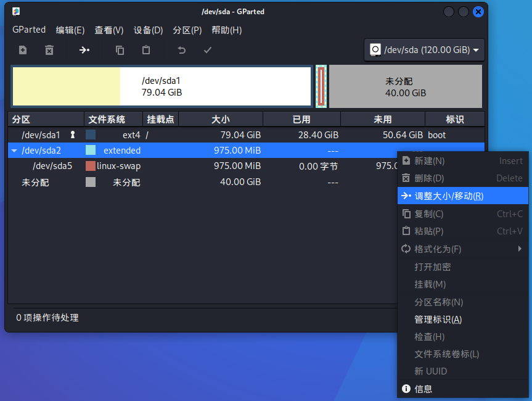Click the GParted app icon in title bar
This screenshot has width=532, height=401.
(x=16, y=12)
